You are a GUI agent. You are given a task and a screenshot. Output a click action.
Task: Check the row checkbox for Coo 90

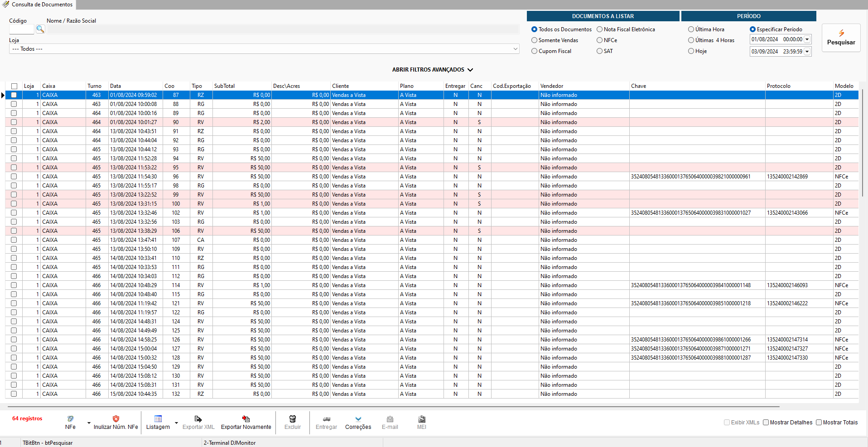click(14, 122)
